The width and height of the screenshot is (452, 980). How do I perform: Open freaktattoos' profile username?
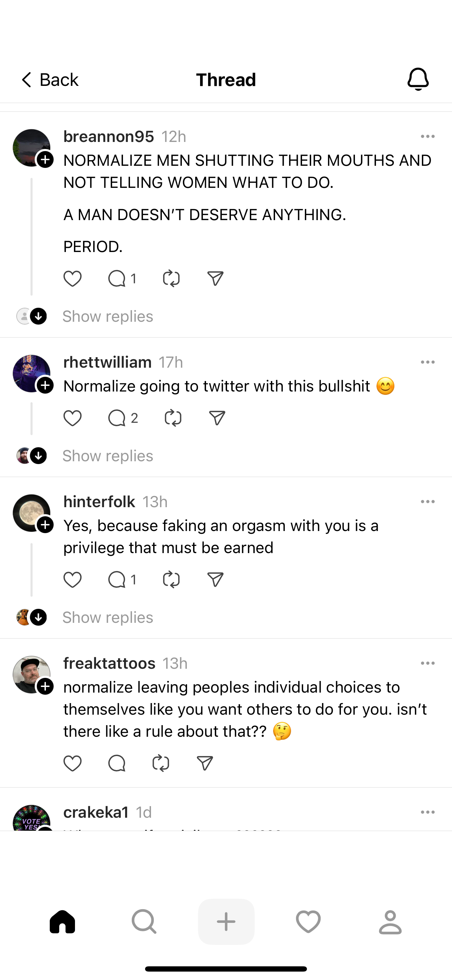[109, 663]
